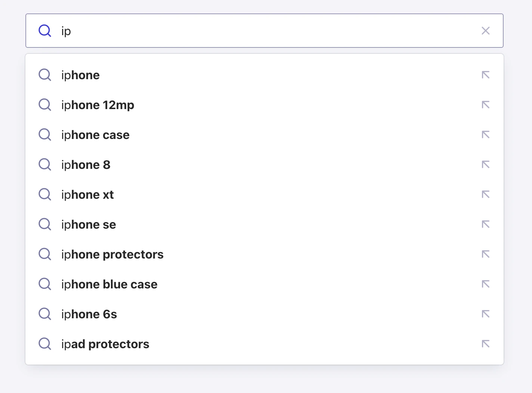The width and height of the screenshot is (532, 393).
Task: Click the magnifier icon beside "iphone se"
Action: (44, 224)
